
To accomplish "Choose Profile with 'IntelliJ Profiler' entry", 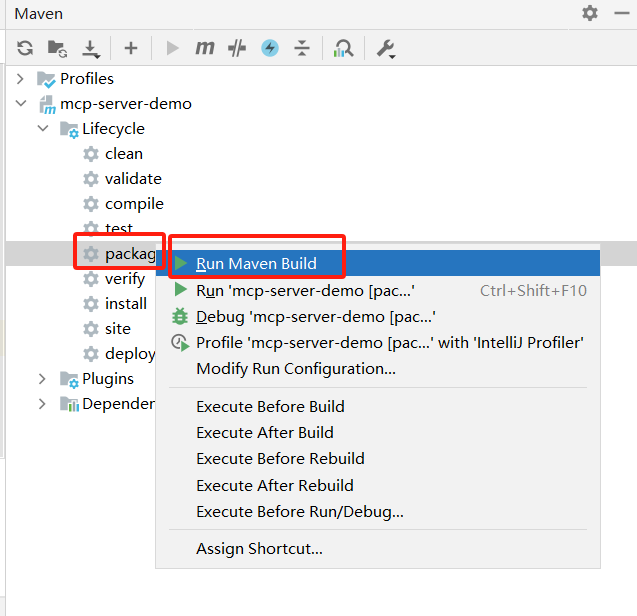I will click(378, 343).
